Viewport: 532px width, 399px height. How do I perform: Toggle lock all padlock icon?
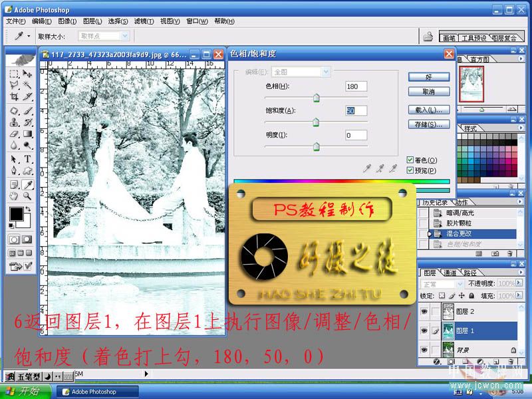click(471, 295)
